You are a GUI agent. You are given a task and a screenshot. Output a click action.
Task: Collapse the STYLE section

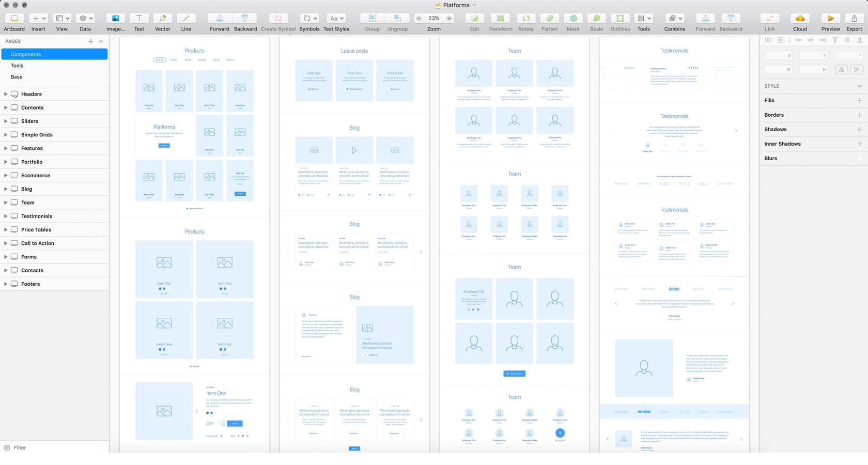[x=859, y=86]
